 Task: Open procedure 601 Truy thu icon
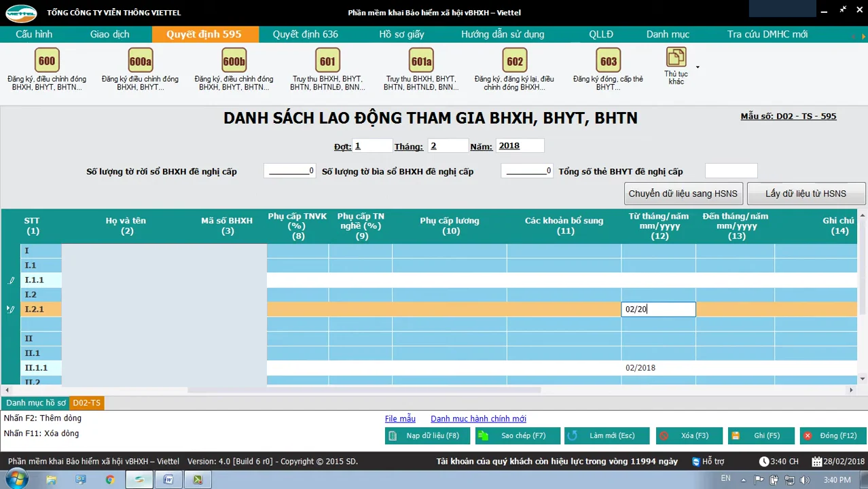pyautogui.click(x=327, y=61)
